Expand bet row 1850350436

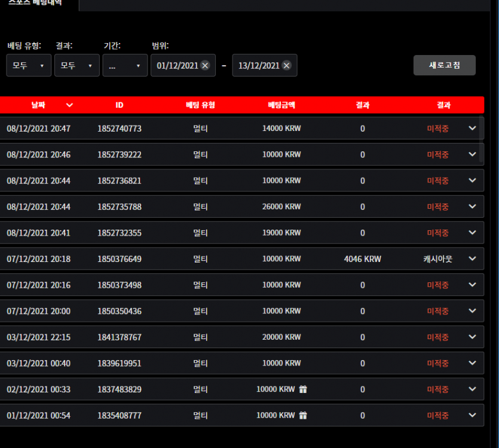tap(472, 311)
